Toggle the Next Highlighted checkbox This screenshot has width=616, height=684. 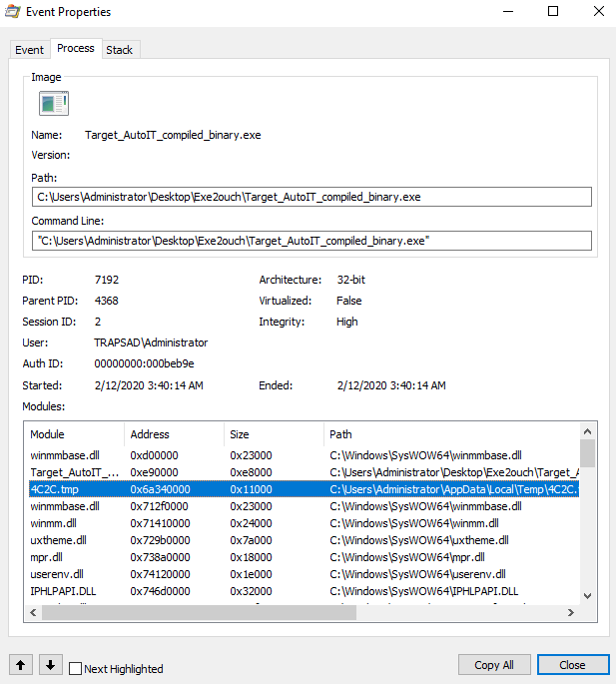pyautogui.click(x=76, y=669)
